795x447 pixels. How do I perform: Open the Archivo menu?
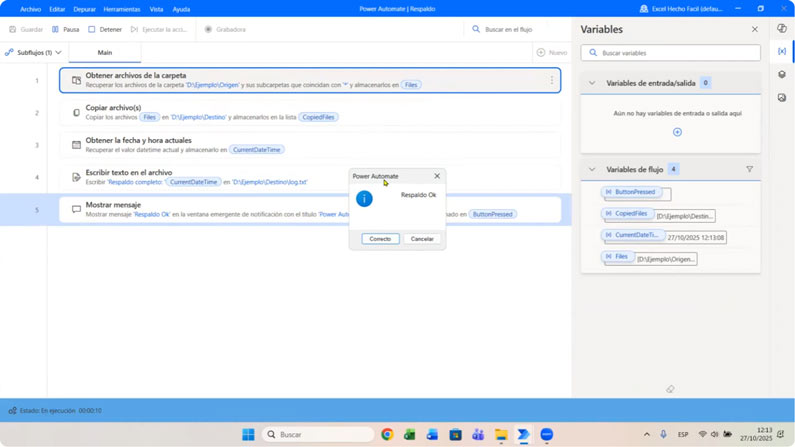coord(30,9)
